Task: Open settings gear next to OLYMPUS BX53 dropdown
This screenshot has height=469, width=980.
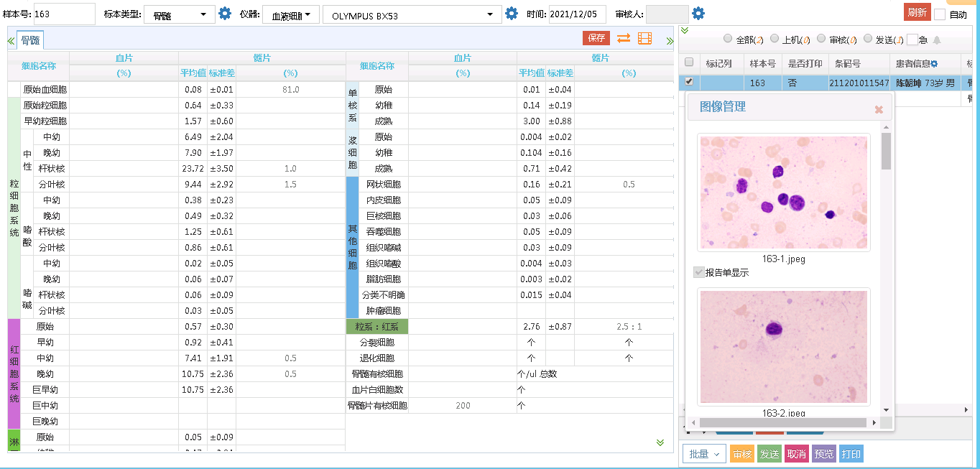Action: click(x=512, y=14)
